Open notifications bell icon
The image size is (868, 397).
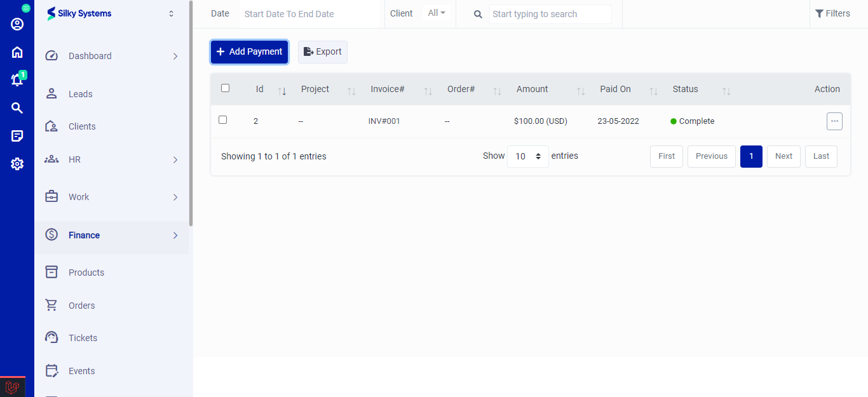[x=17, y=80]
